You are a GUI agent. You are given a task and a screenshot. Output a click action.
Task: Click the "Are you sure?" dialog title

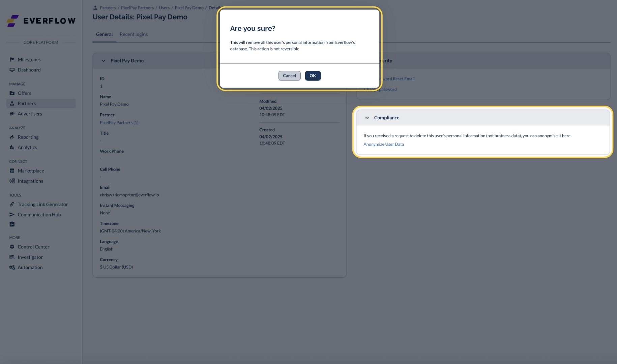click(x=253, y=29)
